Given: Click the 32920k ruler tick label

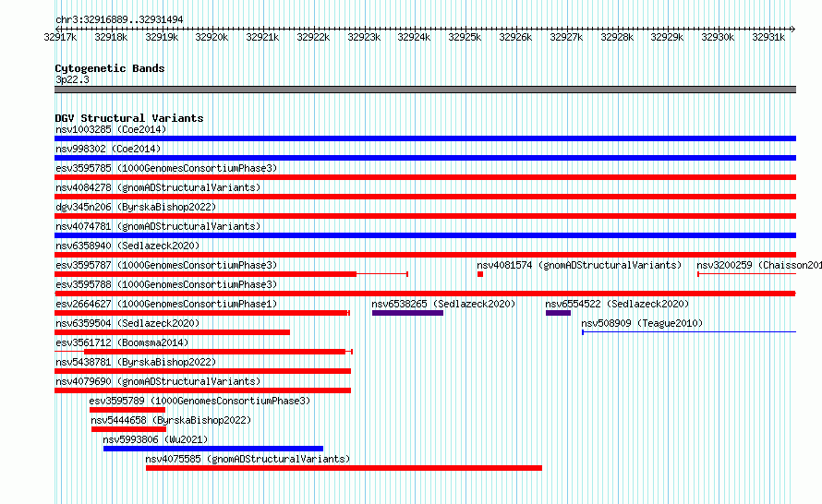Looking at the screenshot, I should pyautogui.click(x=212, y=37).
